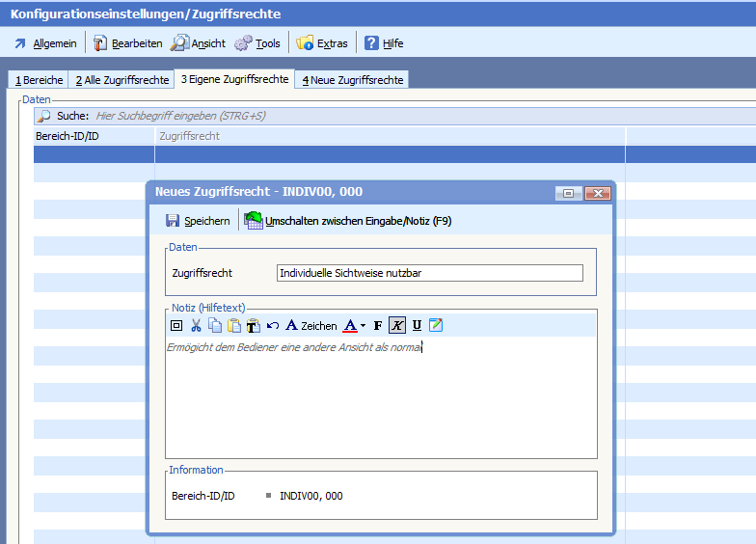Screen dimensions: 756x544
Task: Open the Extras menu
Action: 323,43
